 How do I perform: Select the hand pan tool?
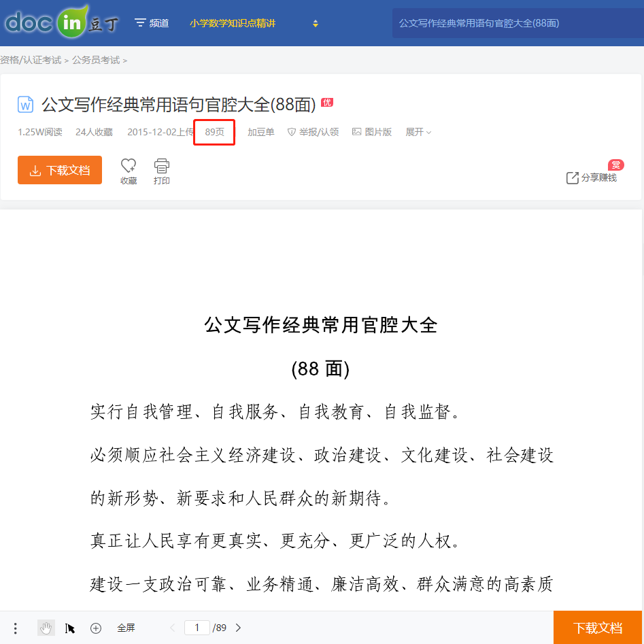(46, 628)
